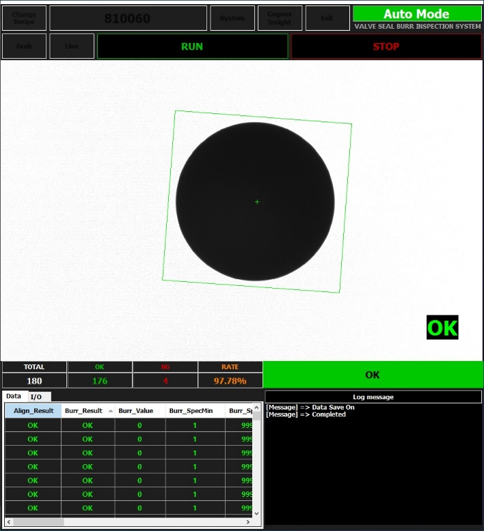The height and width of the screenshot is (531, 484).
Task: Click the RATE value 97.78%
Action: point(230,381)
